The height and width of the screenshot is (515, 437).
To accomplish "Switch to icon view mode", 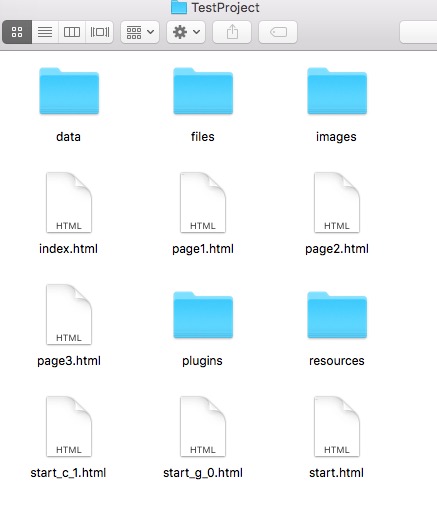I will tap(17, 32).
